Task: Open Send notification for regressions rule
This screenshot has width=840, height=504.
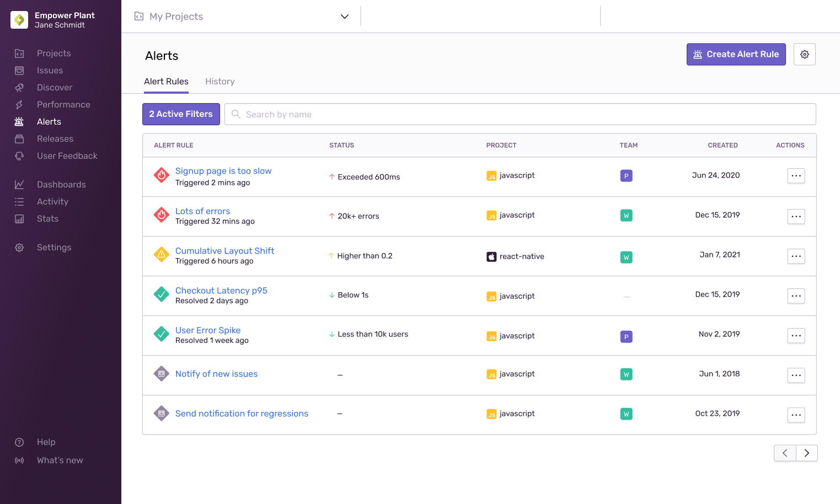Action: pyautogui.click(x=242, y=414)
